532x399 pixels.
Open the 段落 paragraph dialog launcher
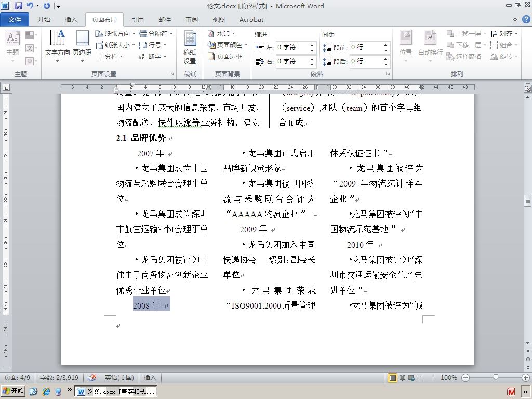point(388,74)
